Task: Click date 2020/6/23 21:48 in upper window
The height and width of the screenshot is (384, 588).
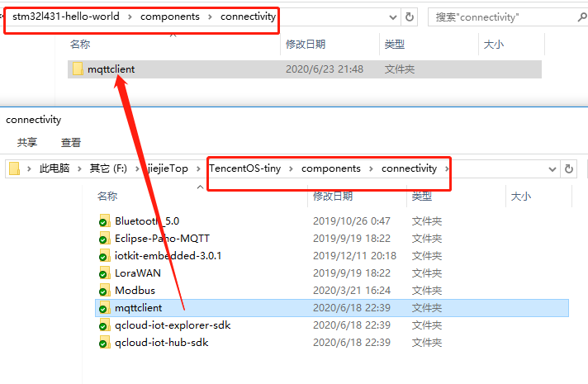Action: pyautogui.click(x=325, y=69)
